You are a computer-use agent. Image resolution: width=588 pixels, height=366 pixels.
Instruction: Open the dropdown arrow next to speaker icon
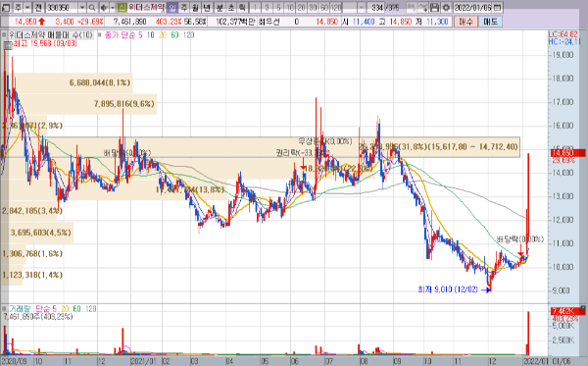112,7
